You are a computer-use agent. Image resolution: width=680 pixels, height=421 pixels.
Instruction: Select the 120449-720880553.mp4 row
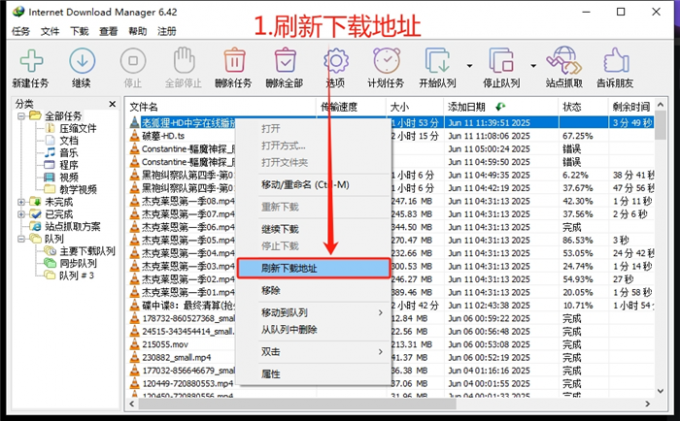click(x=390, y=383)
